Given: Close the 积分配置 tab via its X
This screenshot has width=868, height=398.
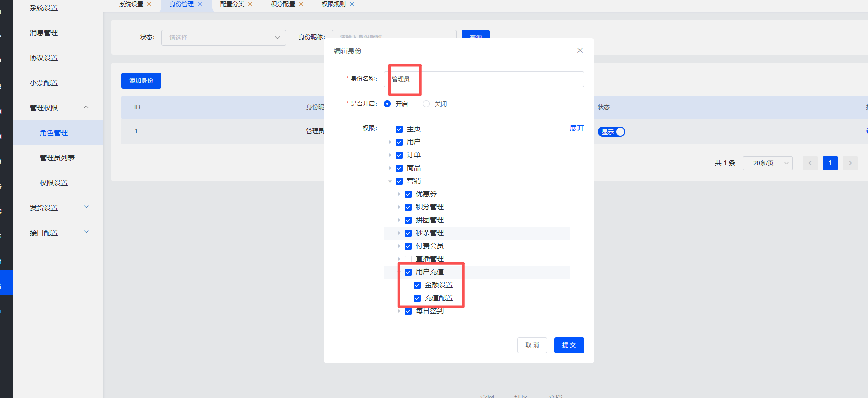Looking at the screenshot, I should (301, 4).
